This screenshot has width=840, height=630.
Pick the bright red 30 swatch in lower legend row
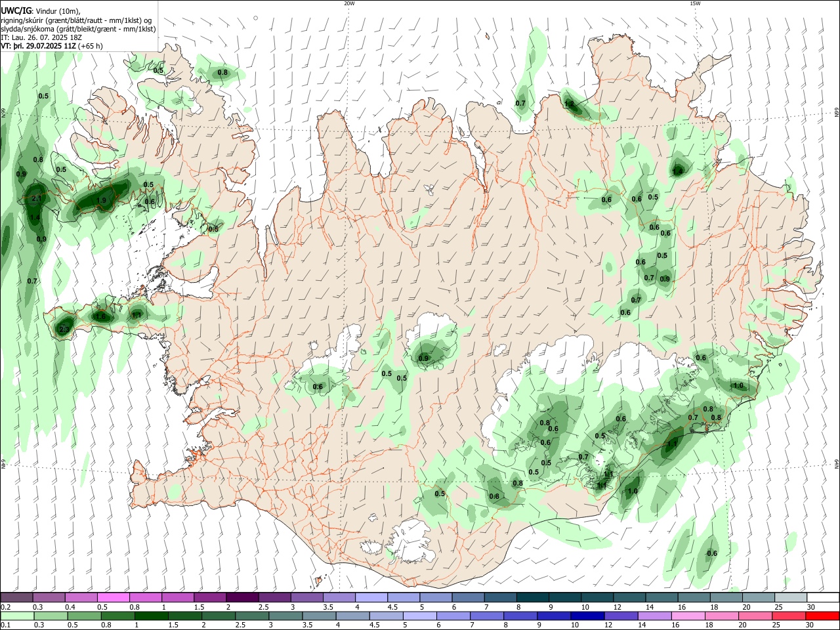[822, 616]
